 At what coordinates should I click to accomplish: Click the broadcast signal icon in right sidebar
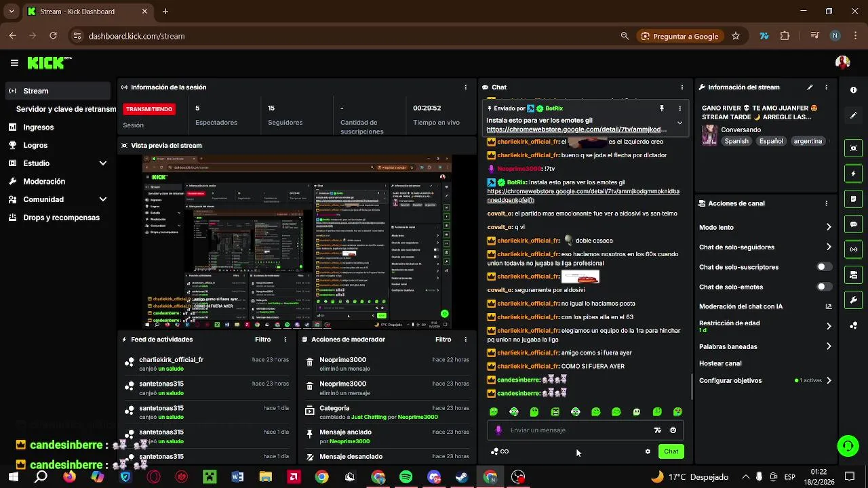coord(853,249)
